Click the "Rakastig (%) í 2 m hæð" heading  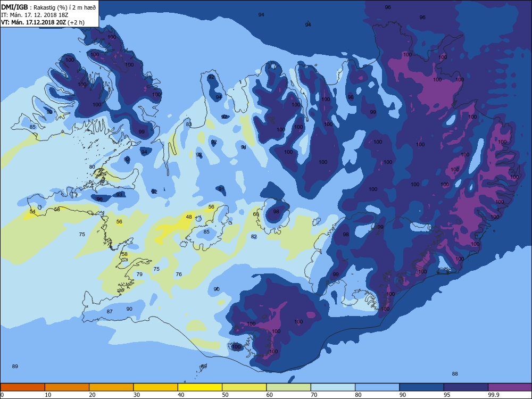[64, 7]
